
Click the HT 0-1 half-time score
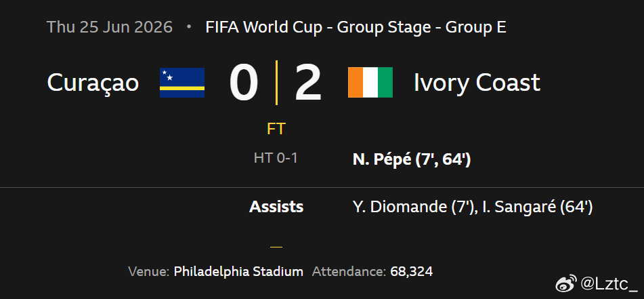[276, 159]
